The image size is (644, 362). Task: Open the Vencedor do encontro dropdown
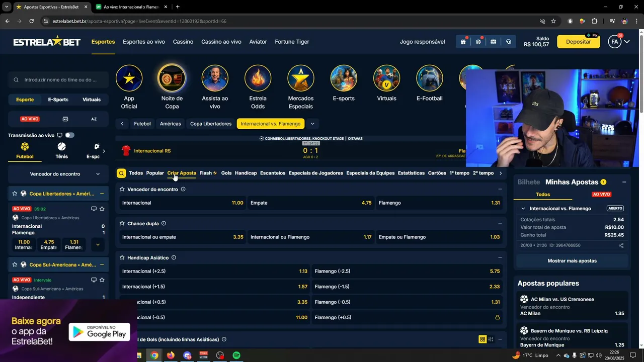click(x=58, y=174)
